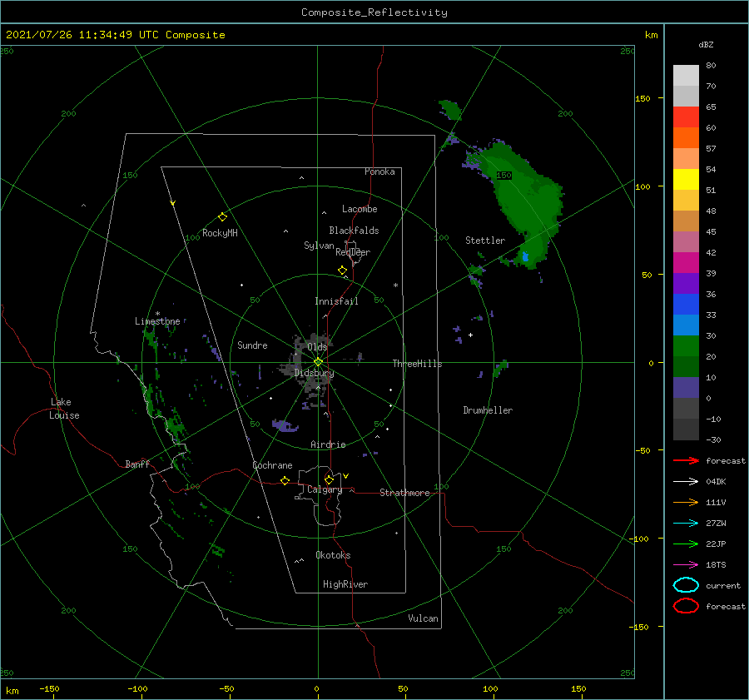Click the yellow diamond marker near RedDeer

[x=342, y=271]
